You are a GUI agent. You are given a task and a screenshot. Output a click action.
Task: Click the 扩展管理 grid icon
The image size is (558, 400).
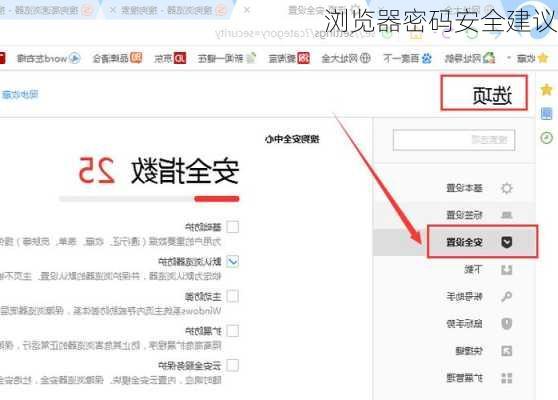point(506,378)
